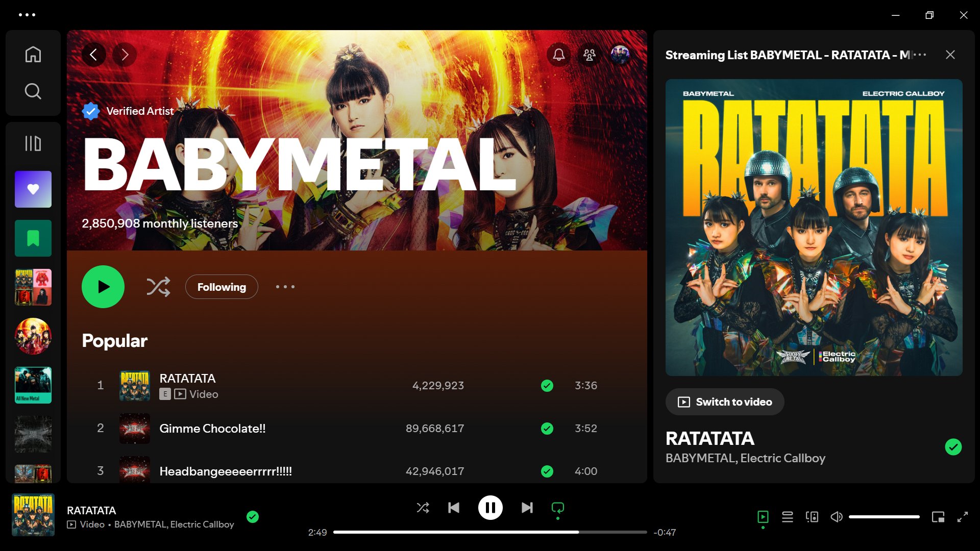This screenshot has width=980, height=551.
Task: Toggle shuffle in the player bar
Action: [x=423, y=508]
